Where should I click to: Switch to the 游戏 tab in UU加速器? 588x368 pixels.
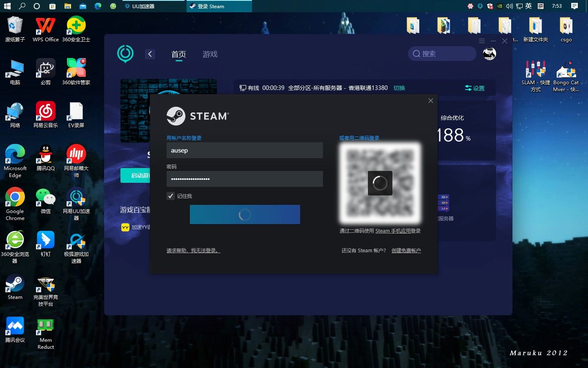pyautogui.click(x=210, y=54)
